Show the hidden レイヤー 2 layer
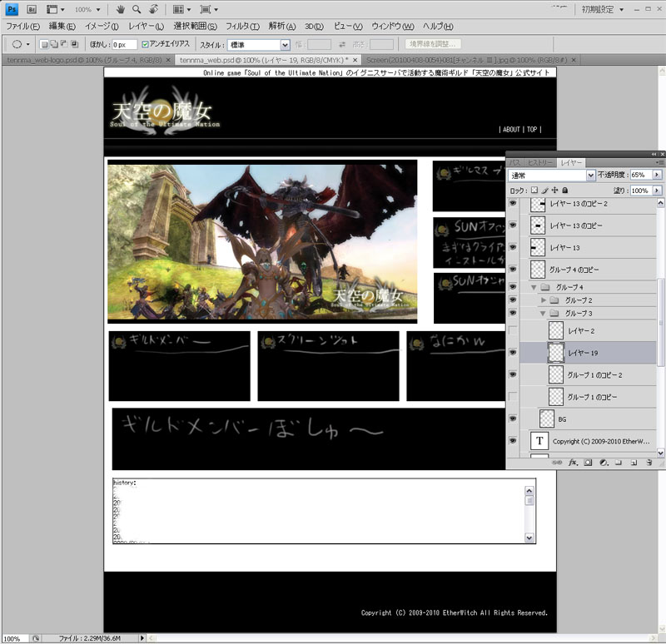 pos(513,331)
